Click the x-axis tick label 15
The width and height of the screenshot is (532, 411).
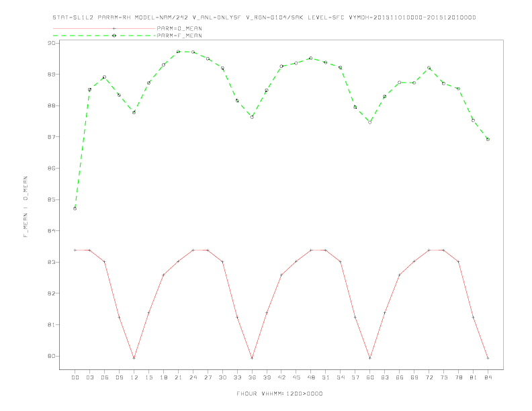click(148, 377)
